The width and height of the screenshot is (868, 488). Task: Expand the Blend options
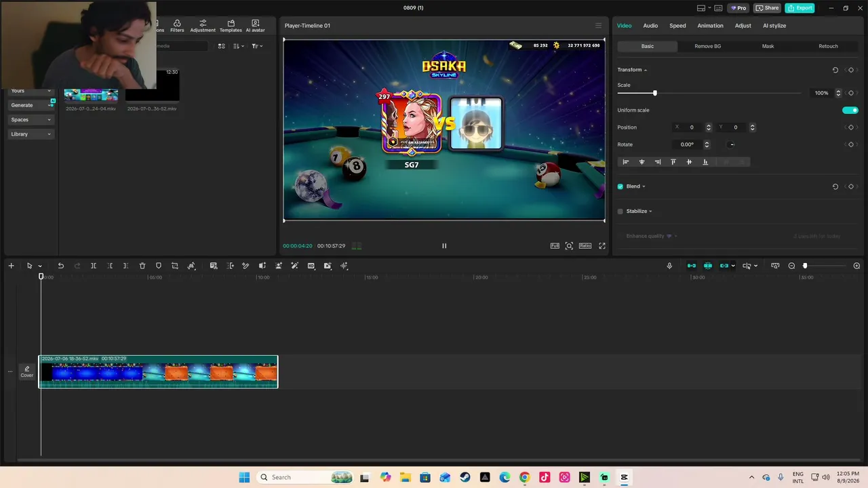644,186
